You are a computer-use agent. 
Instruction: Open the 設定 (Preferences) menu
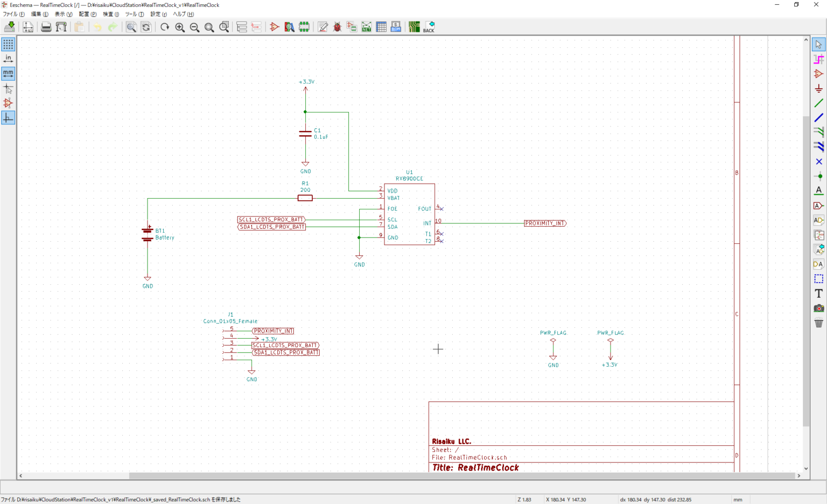click(x=158, y=14)
